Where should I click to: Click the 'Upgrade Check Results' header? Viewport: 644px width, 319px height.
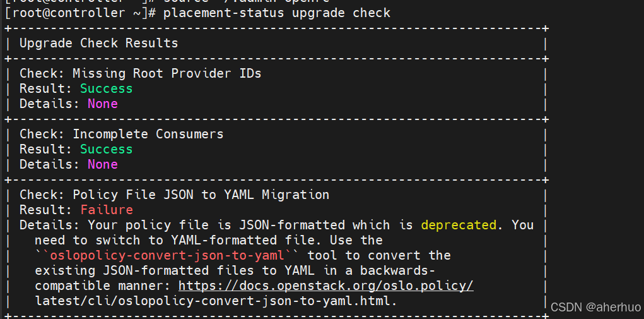tap(98, 43)
